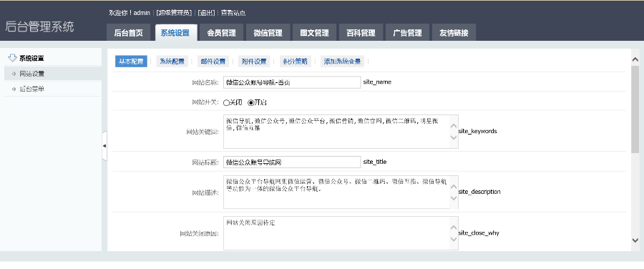This screenshot has width=644, height=269.
Task: Open the 查看站点 link
Action: [233, 13]
